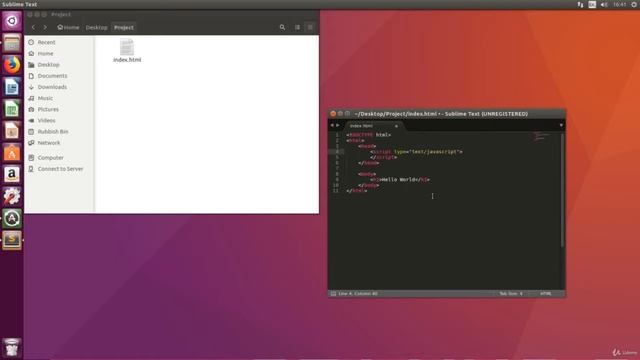
Task: Click the Sublime Text vertical scrollbar
Action: coord(562,190)
